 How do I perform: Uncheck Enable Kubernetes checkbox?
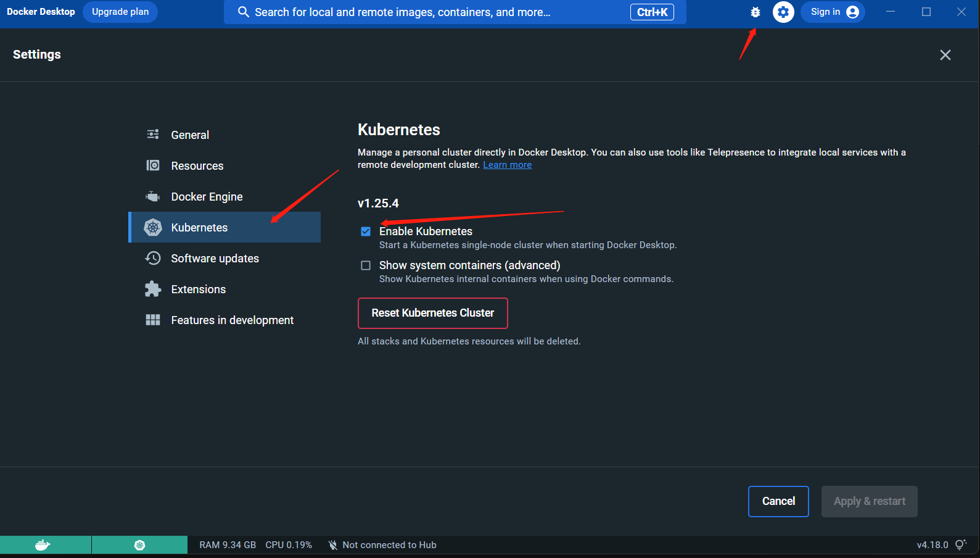366,231
